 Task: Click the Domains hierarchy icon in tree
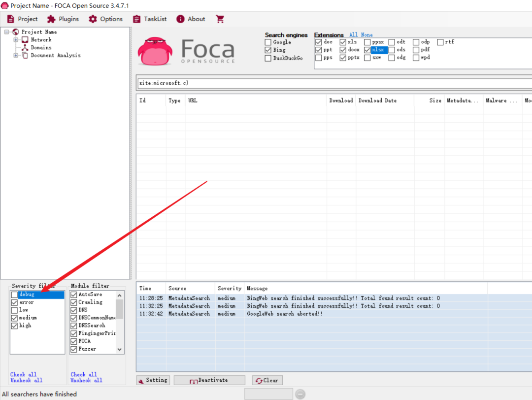pos(25,47)
